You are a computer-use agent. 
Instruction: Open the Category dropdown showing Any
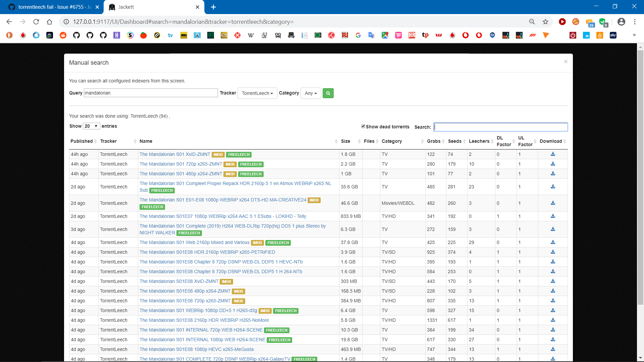[x=311, y=93]
